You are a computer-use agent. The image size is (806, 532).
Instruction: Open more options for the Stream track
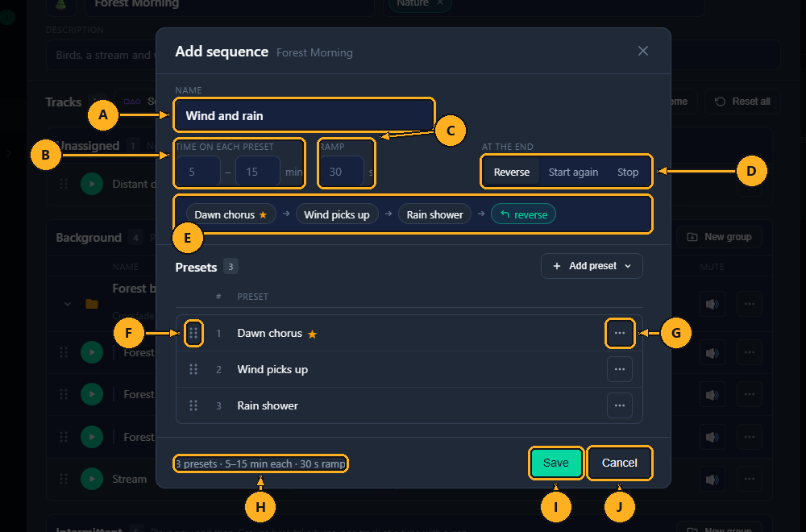750,479
